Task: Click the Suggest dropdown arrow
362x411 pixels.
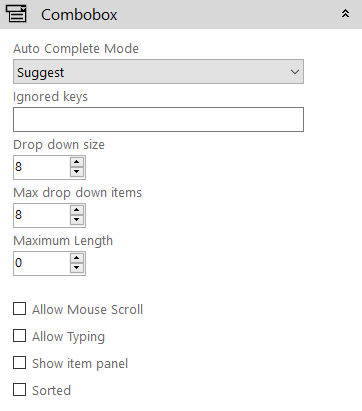Action: click(294, 72)
